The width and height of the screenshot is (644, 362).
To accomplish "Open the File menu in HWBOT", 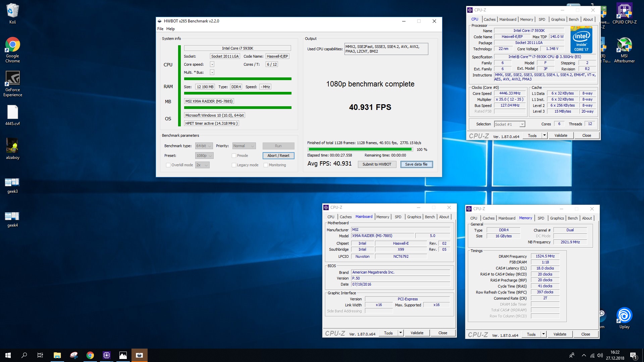I will click(x=160, y=29).
